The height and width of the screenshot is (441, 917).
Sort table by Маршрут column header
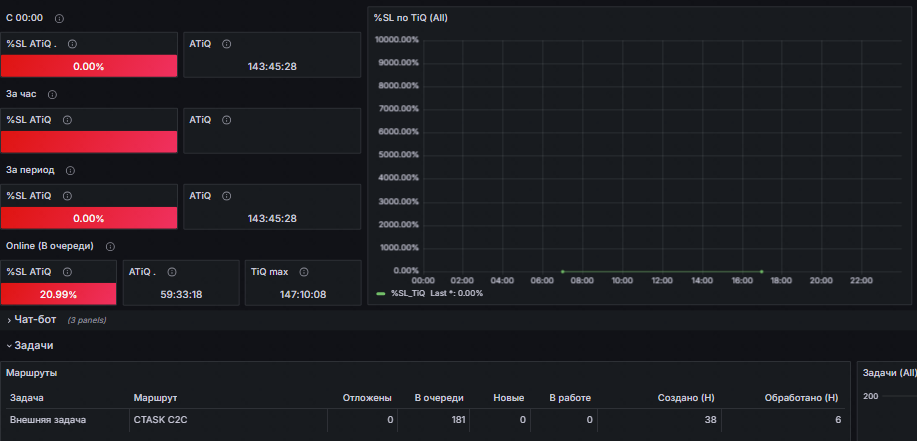tap(155, 398)
